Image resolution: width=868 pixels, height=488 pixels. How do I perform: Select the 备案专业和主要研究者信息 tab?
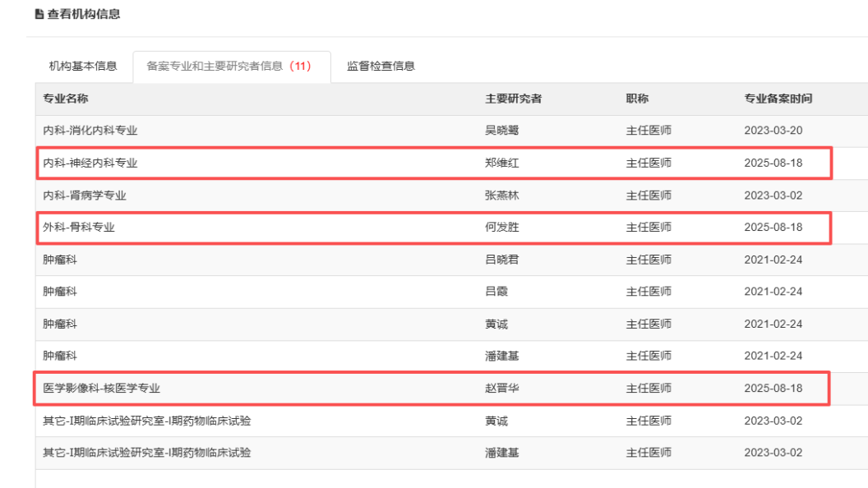(229, 67)
